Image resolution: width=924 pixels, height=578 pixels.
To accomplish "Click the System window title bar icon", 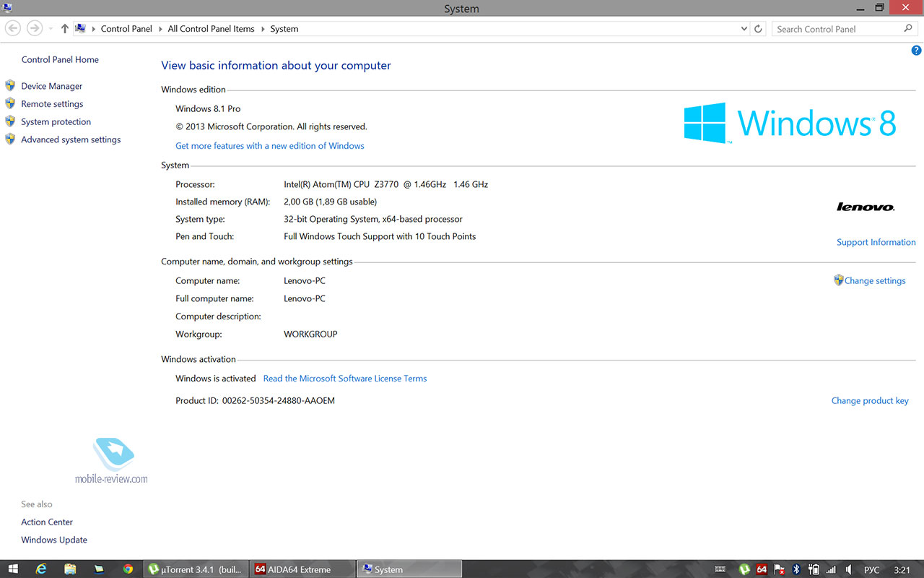I will [x=6, y=7].
